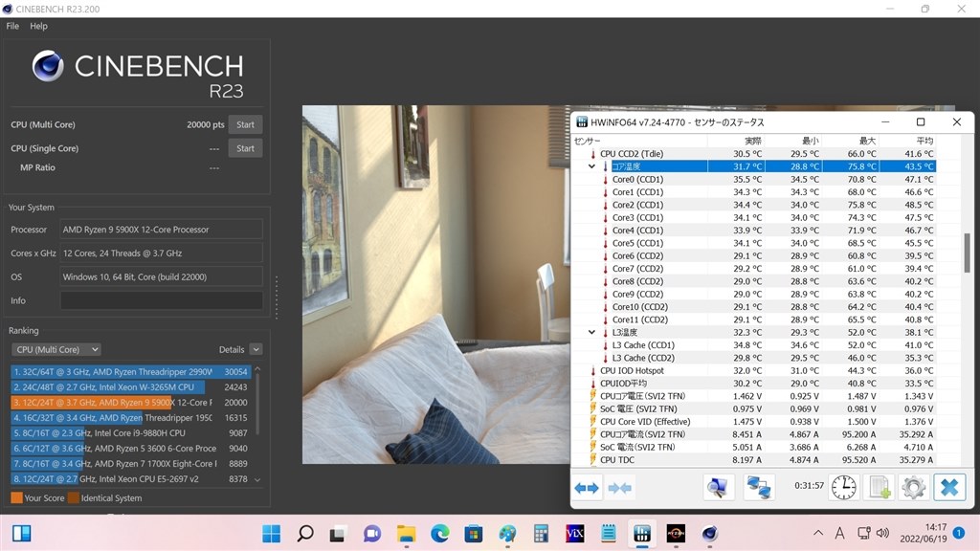Select Ryzen 5 3600 ranking entry
This screenshot has width=980, height=551.
pyautogui.click(x=130, y=448)
